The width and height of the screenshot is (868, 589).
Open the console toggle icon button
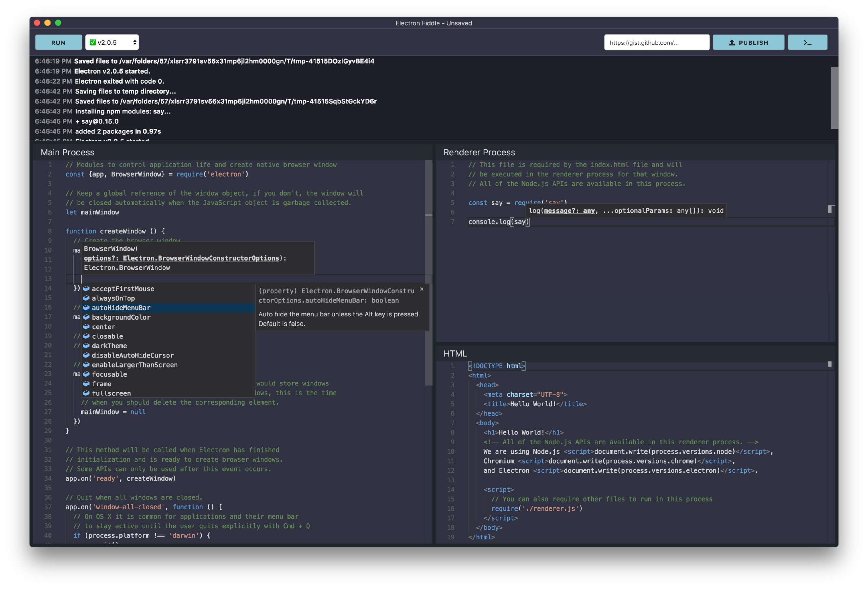click(807, 43)
